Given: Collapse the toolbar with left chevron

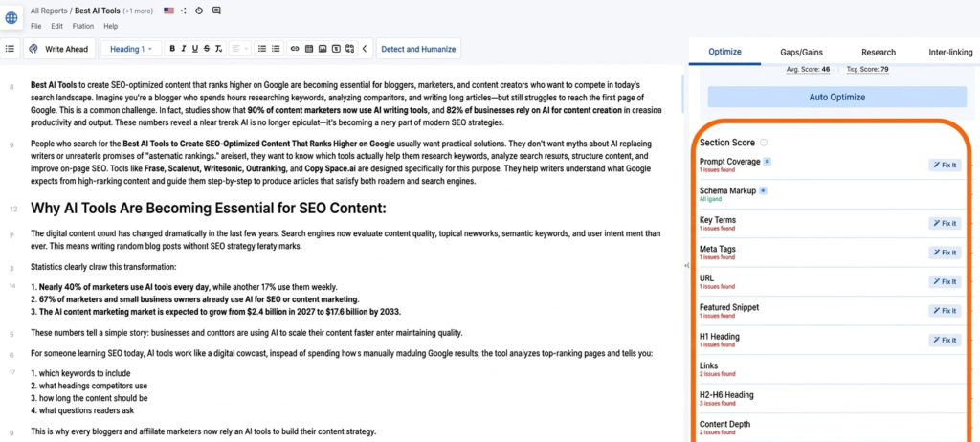Looking at the screenshot, I should 365,49.
